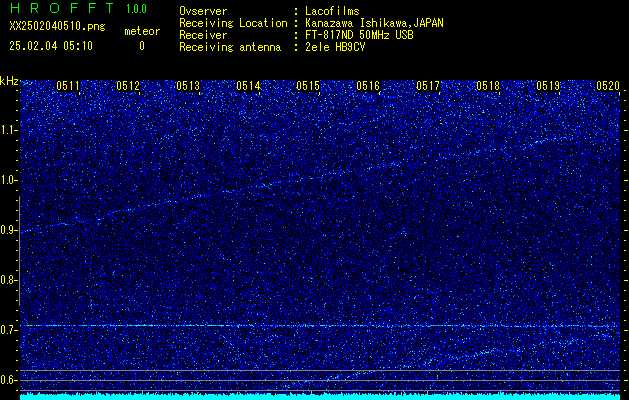Click the 0511 time marker

(x=68, y=86)
